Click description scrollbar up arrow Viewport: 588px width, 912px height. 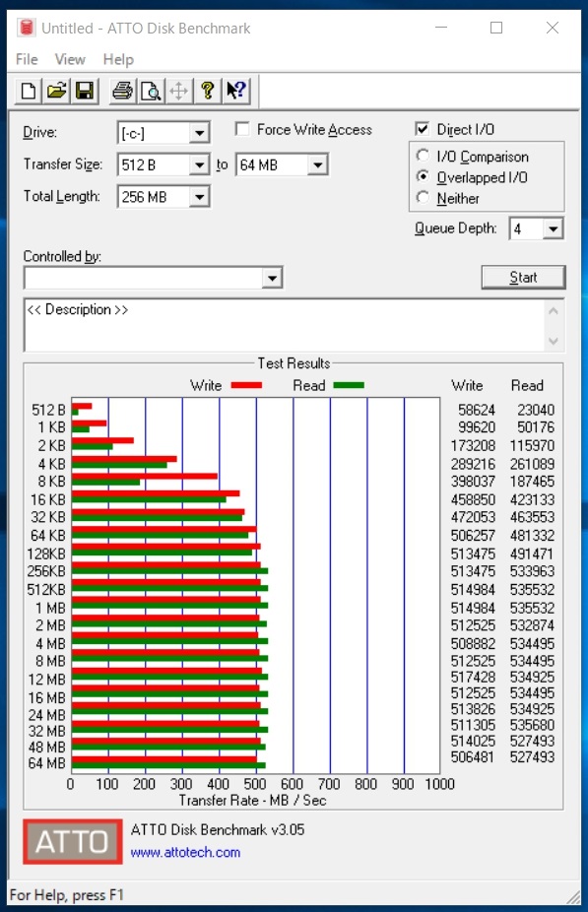coord(554,311)
